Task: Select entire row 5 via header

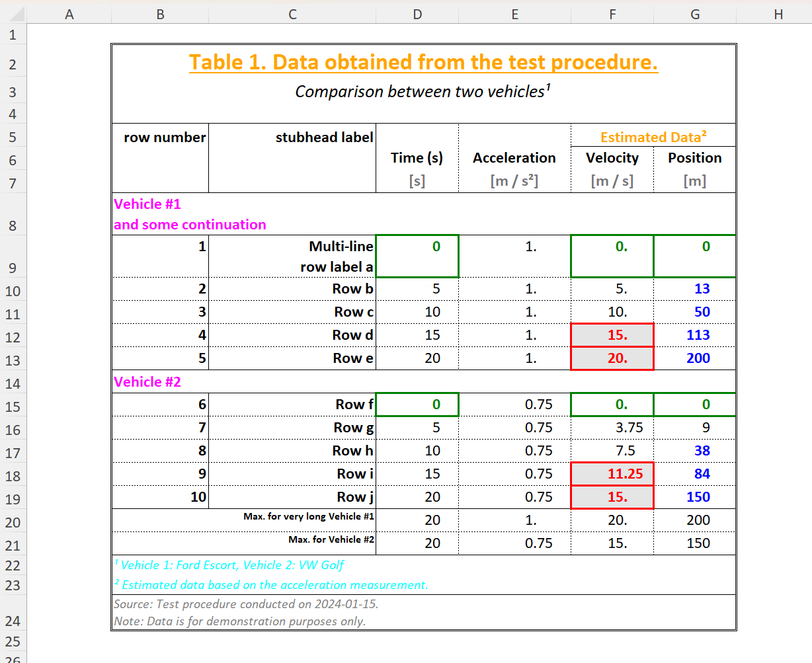Action: [x=13, y=137]
